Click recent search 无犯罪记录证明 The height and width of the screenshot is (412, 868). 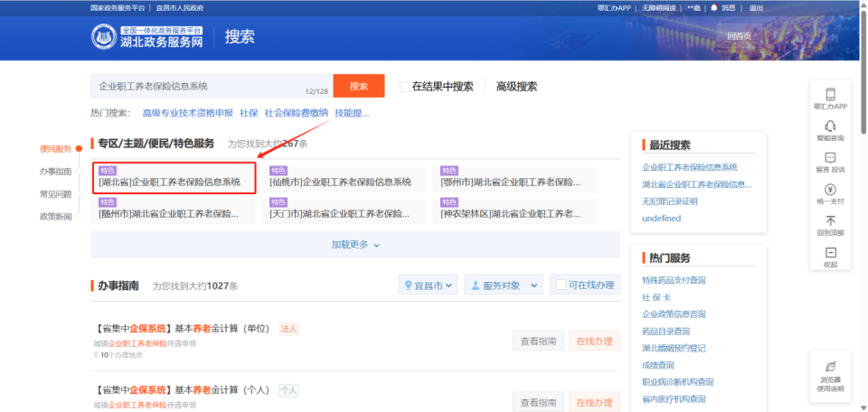click(x=670, y=201)
